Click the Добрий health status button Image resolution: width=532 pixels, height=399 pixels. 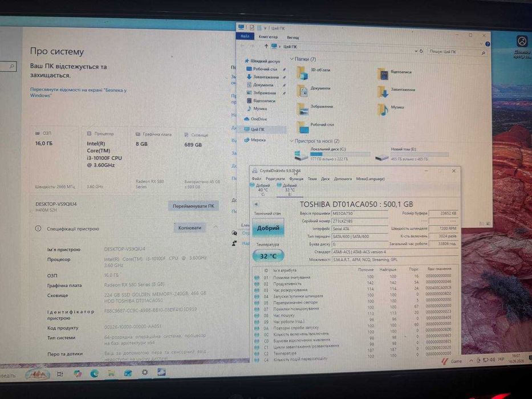(x=268, y=228)
